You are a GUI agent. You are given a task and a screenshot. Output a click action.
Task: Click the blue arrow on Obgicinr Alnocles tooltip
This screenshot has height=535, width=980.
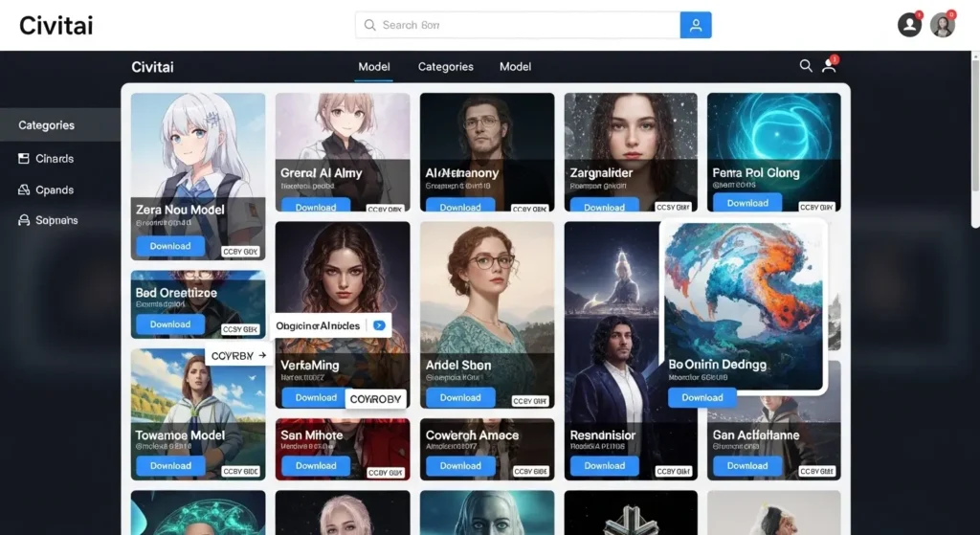tap(379, 325)
